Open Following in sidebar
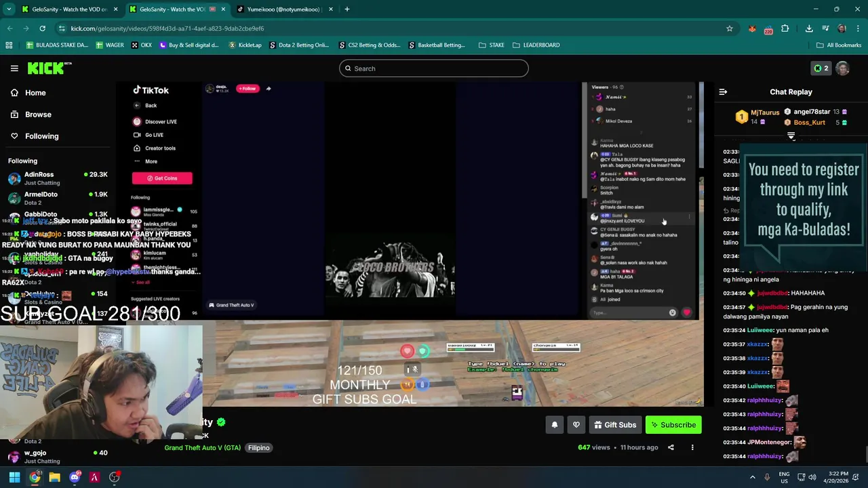The height and width of the screenshot is (488, 868). pyautogui.click(x=41, y=136)
